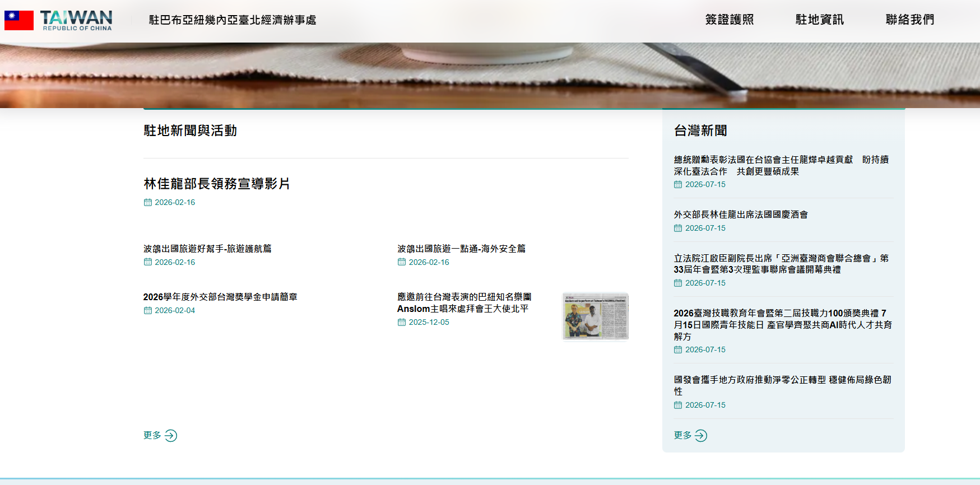Open article 波鴿出國旅遊一點通-海外安全篇
The width and height of the screenshot is (980, 485).
pyautogui.click(x=462, y=249)
